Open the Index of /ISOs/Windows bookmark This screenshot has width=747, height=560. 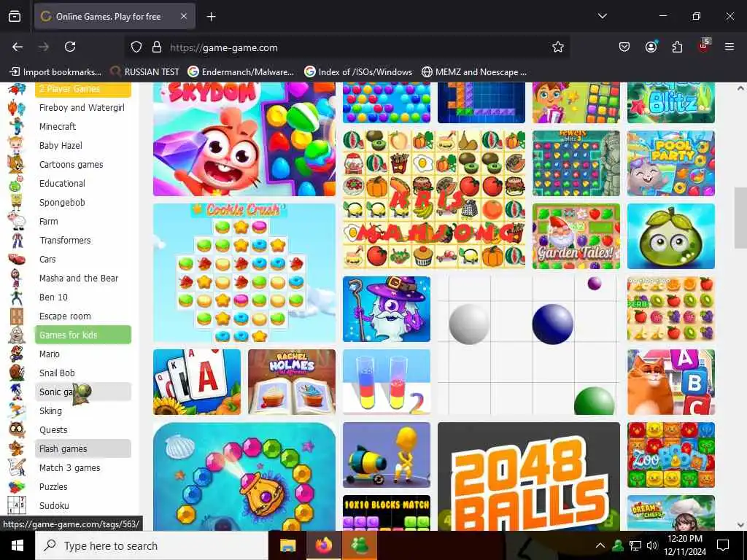tap(358, 72)
